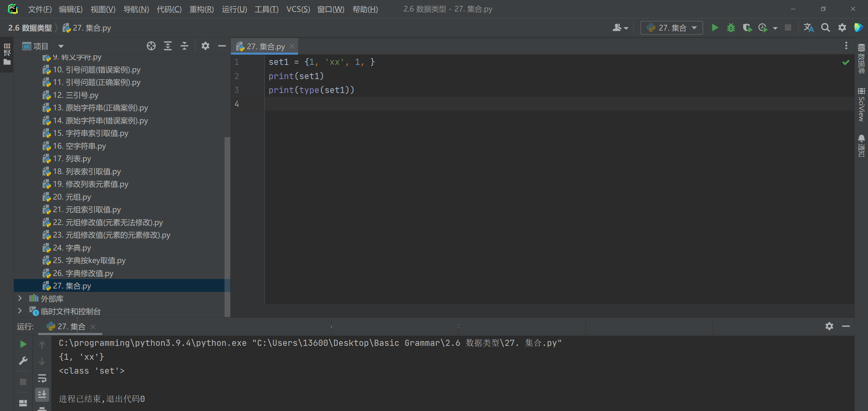Open run panel wrench settings icon
This screenshot has height=411, width=868.
pyautogui.click(x=23, y=360)
